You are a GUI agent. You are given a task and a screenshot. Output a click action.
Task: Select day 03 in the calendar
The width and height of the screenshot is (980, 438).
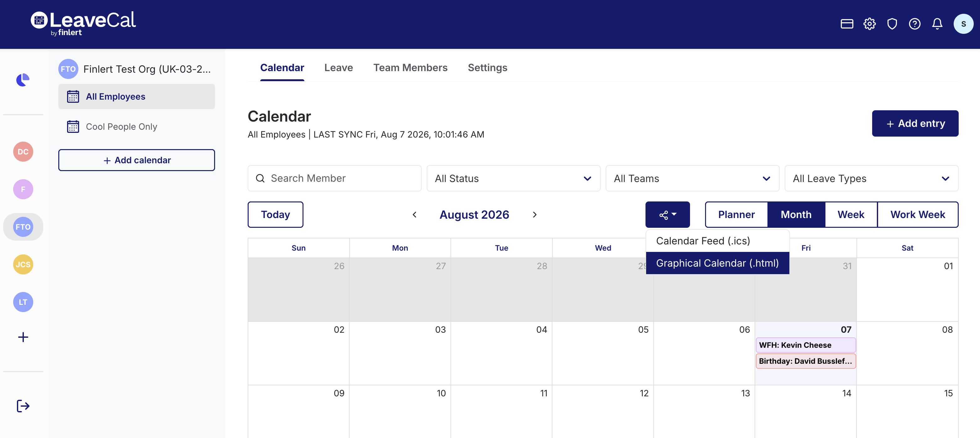[x=400, y=353]
